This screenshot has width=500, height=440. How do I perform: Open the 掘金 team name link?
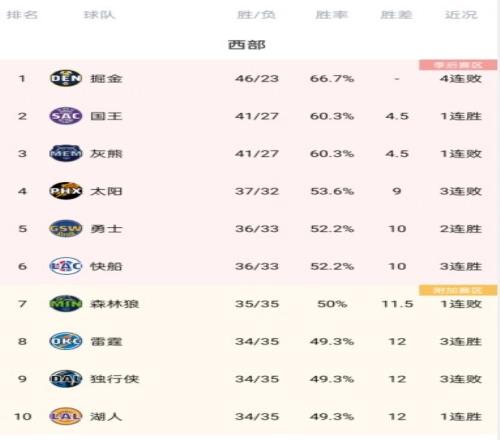point(106,79)
